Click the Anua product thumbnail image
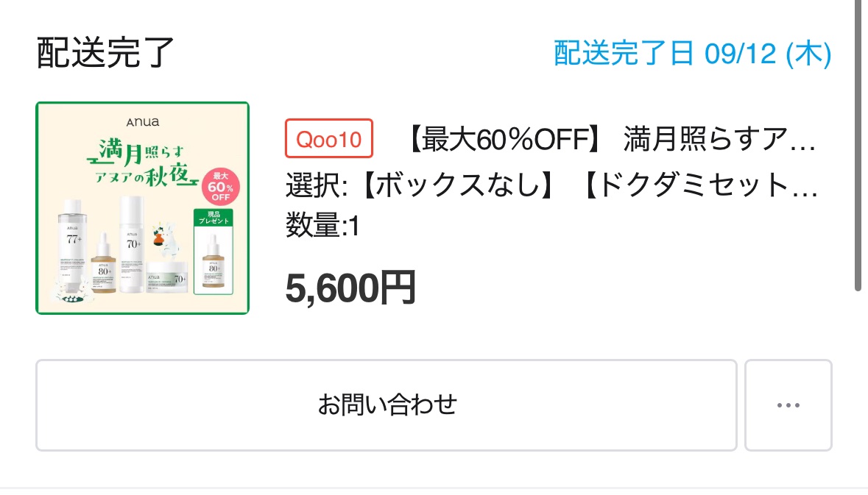This screenshot has height=495, width=868. click(x=142, y=207)
